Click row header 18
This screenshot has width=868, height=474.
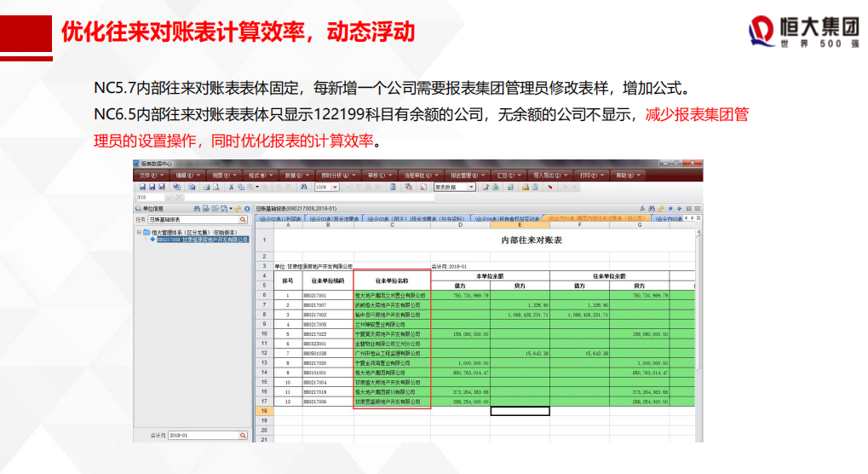click(264, 411)
